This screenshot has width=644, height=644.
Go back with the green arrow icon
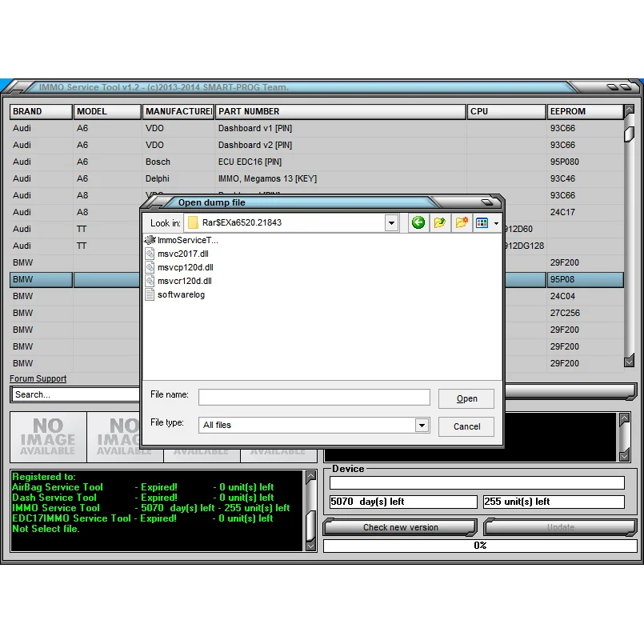[418, 222]
